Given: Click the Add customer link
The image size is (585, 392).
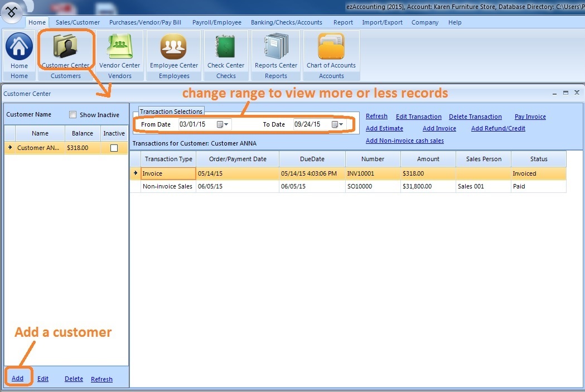Looking at the screenshot, I should [x=18, y=378].
